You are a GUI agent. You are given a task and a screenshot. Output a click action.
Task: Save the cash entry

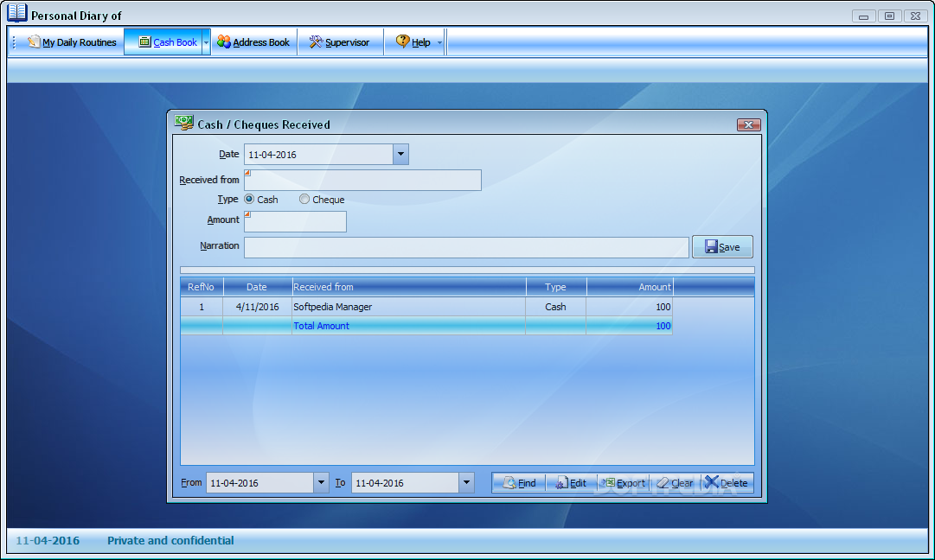point(722,246)
